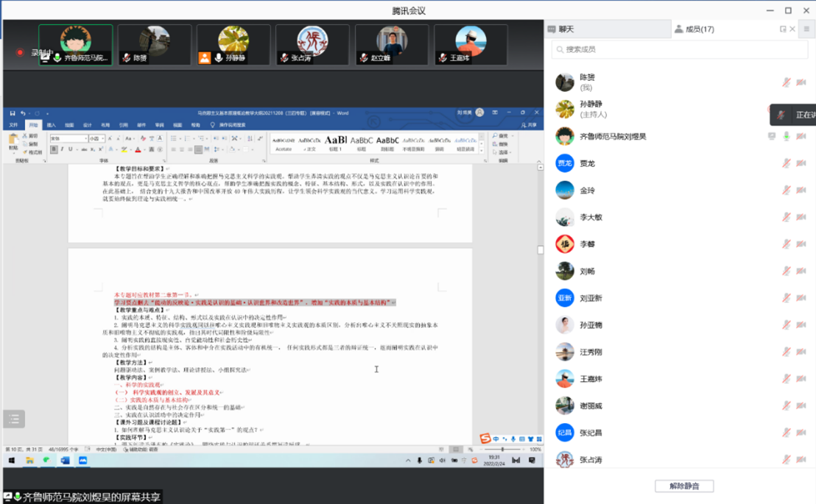Toggle 刘畅's microphone mute icon
This screenshot has width=816, height=504.
[787, 271]
